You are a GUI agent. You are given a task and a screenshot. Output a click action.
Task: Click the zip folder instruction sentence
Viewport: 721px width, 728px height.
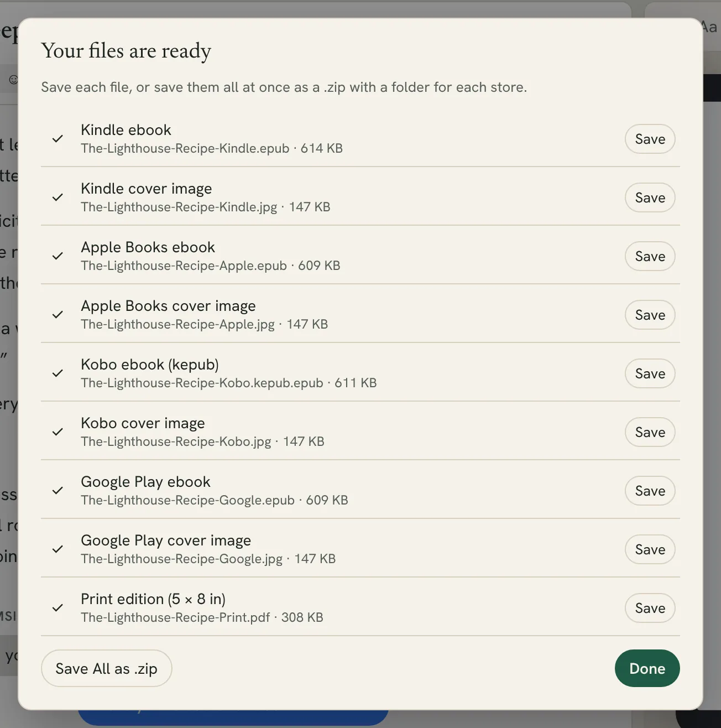tap(284, 87)
